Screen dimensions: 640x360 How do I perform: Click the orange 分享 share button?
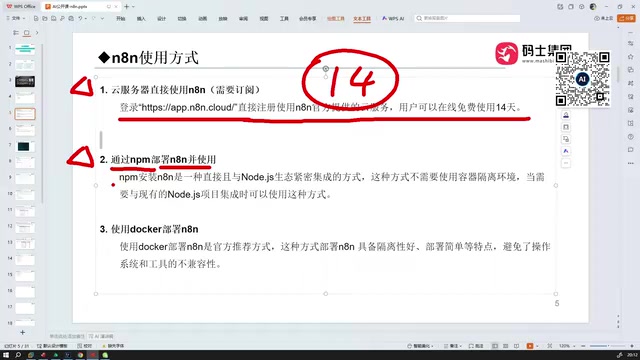[627, 18]
